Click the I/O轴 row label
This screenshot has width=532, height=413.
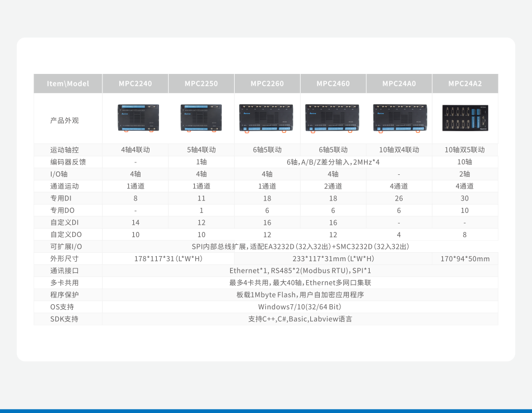coord(59,174)
